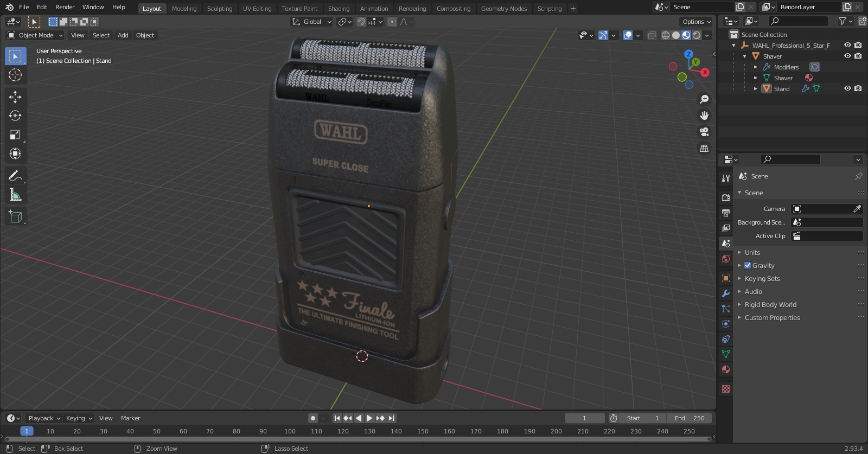The width and height of the screenshot is (868, 454).
Task: Hide the Shaver object in viewport
Action: [847, 56]
